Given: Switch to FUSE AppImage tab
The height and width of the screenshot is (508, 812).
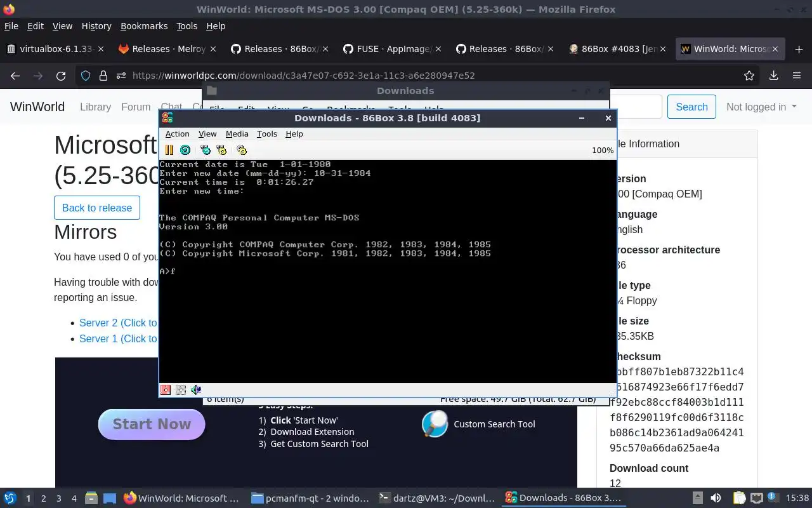Looking at the screenshot, I should coord(393,49).
